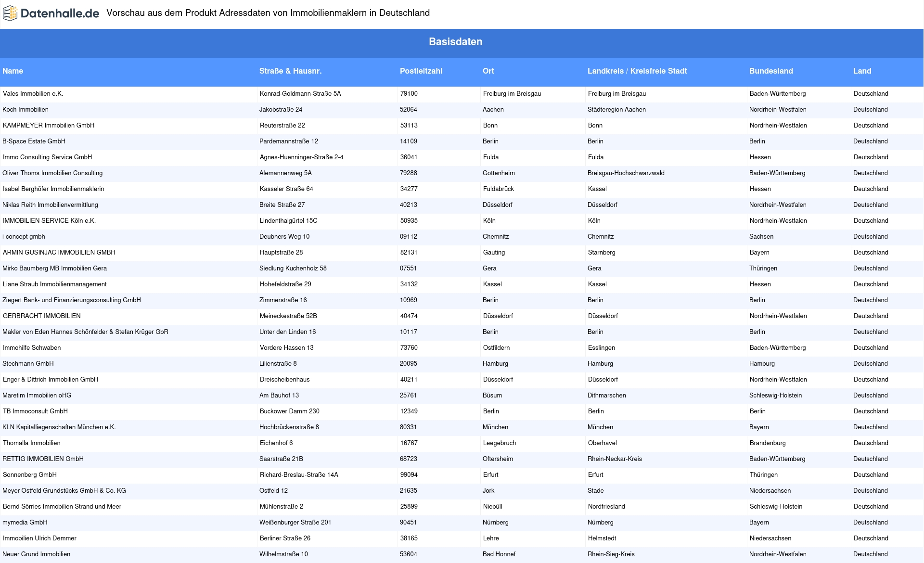Viewport: 924px width, 563px height.
Task: Click the address Agnes-Huenninger-Straße 2-4
Action: coord(302,157)
